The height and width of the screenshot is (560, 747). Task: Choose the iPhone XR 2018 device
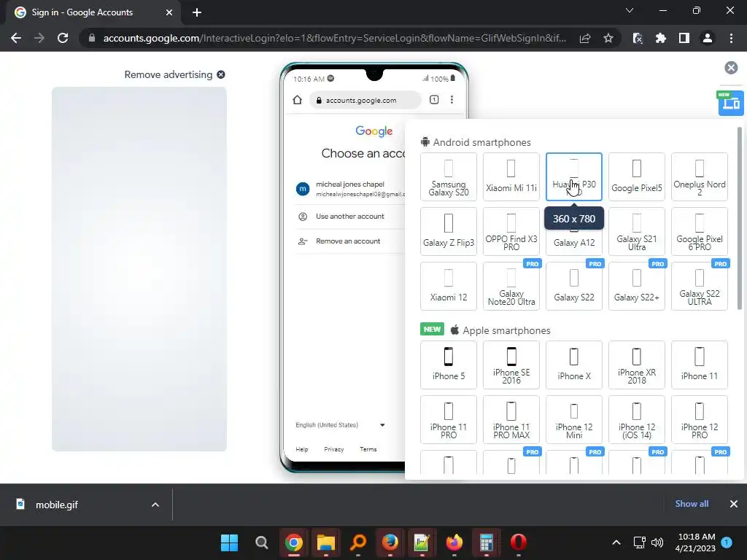pyautogui.click(x=636, y=365)
